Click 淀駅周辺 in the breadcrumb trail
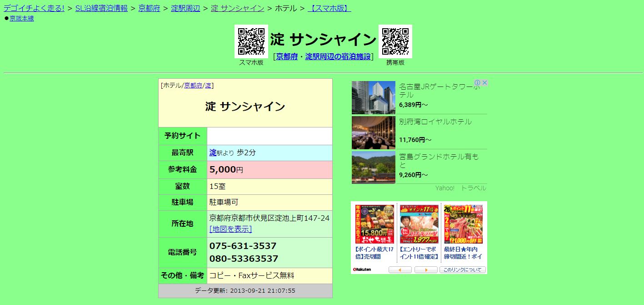The width and height of the screenshot is (644, 305). coord(185,8)
